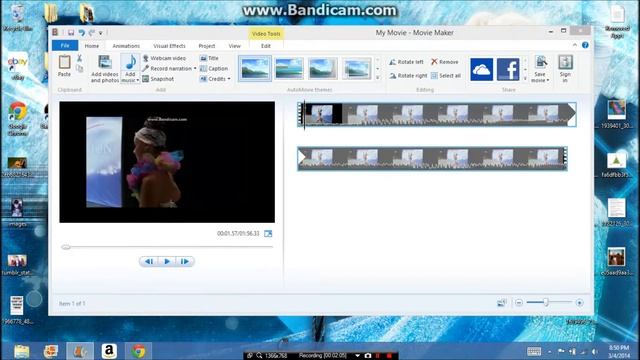Show previous row of AutoMovie themes
The width and height of the screenshot is (640, 360).
pyautogui.click(x=378, y=60)
